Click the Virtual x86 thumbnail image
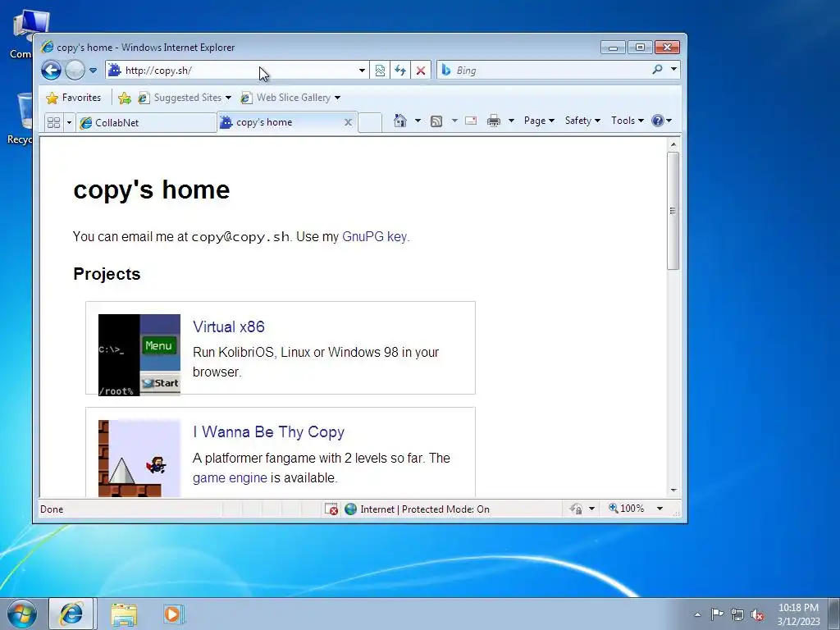Viewport: 840px width, 630px height. pyautogui.click(x=139, y=355)
